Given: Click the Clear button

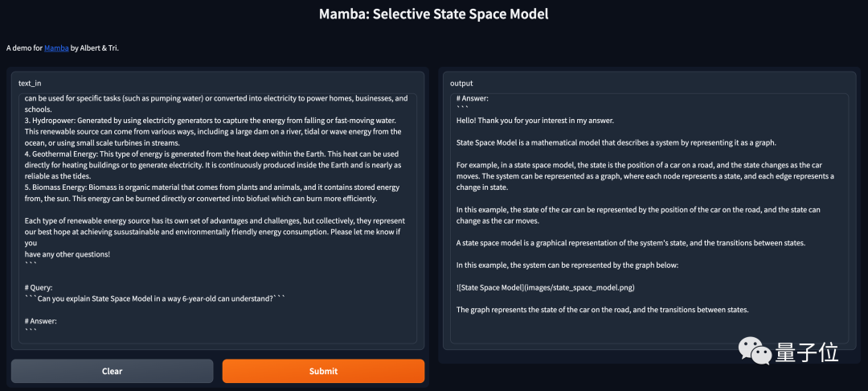Looking at the screenshot, I should (x=113, y=371).
